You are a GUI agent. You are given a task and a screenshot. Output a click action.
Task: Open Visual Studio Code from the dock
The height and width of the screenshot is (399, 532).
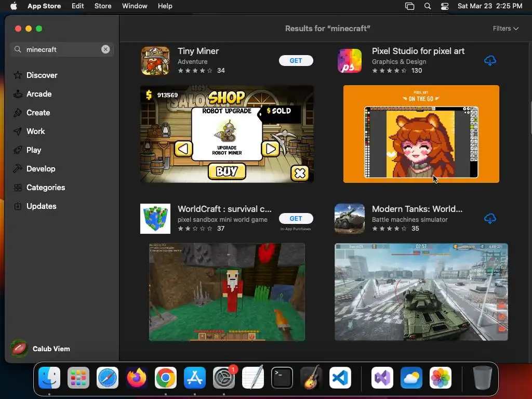pos(340,378)
